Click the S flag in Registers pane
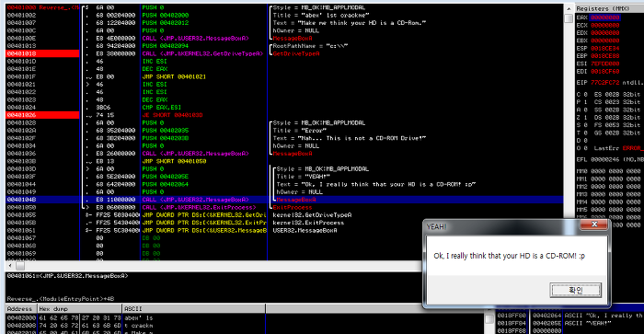This screenshot has width=644, height=334. 582,125
